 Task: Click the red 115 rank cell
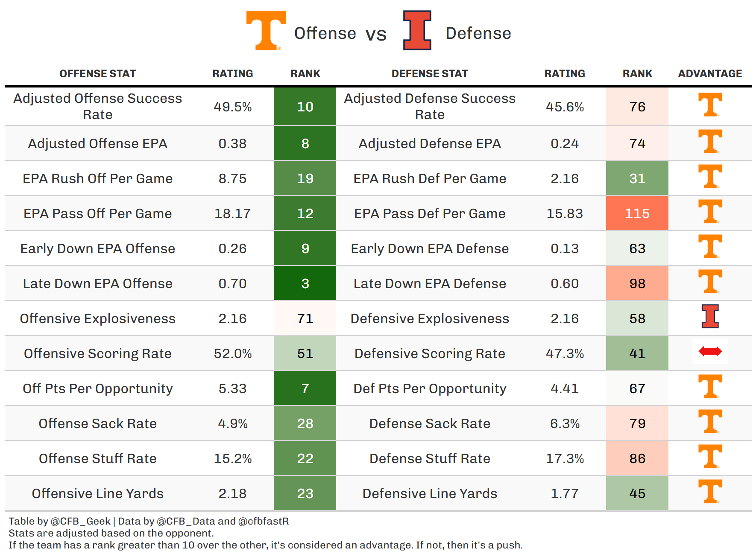[x=637, y=213]
